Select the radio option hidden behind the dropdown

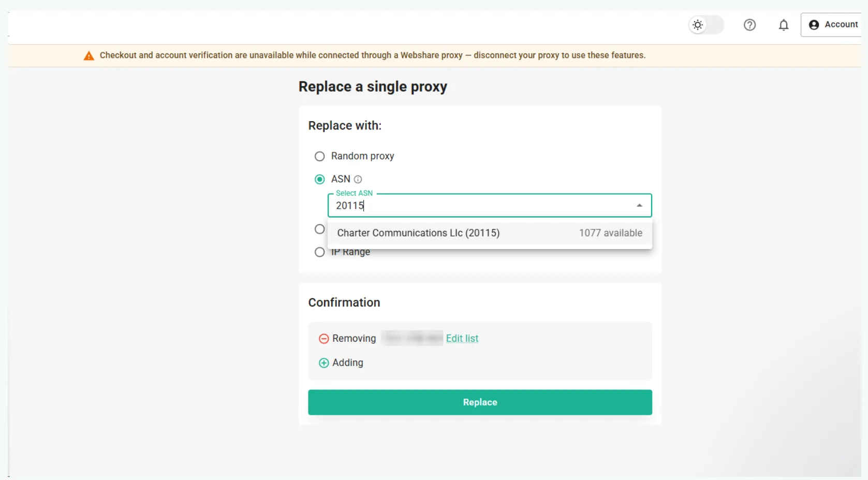[x=320, y=229]
